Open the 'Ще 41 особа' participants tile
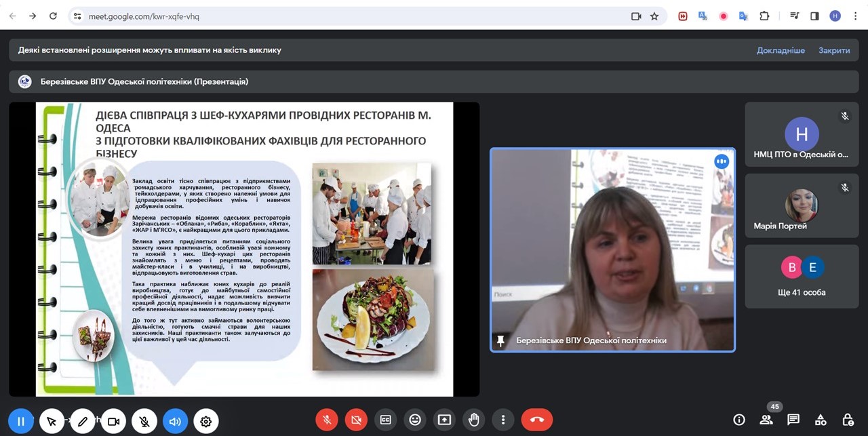 802,277
